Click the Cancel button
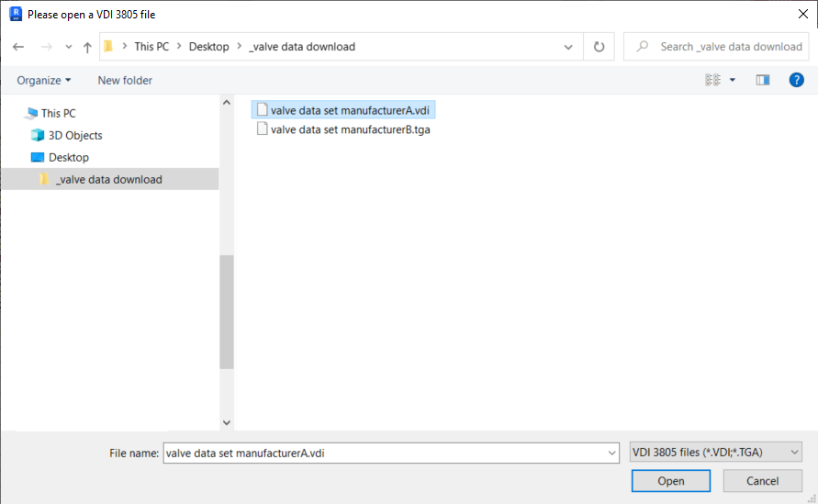Image resolution: width=818 pixels, height=504 pixels. tap(762, 481)
